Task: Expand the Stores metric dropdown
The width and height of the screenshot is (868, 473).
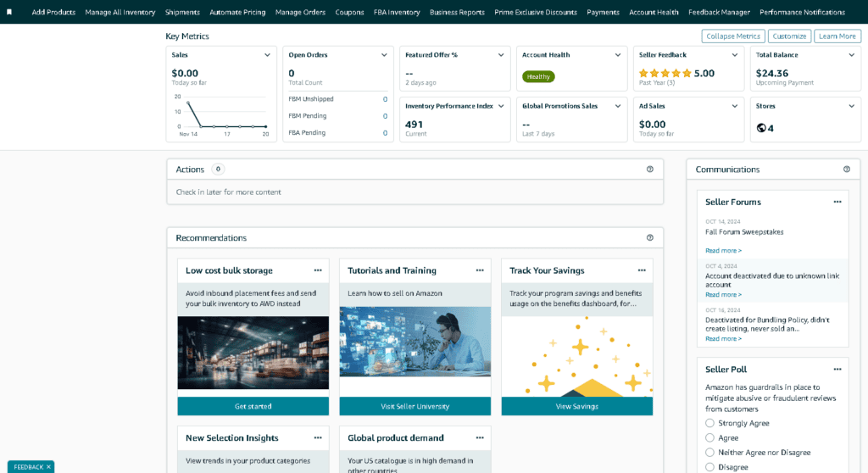Action: [851, 106]
